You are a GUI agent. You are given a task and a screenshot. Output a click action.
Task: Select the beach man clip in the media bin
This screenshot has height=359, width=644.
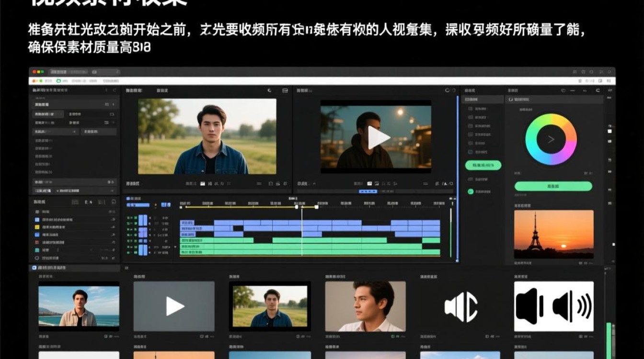coord(79,306)
